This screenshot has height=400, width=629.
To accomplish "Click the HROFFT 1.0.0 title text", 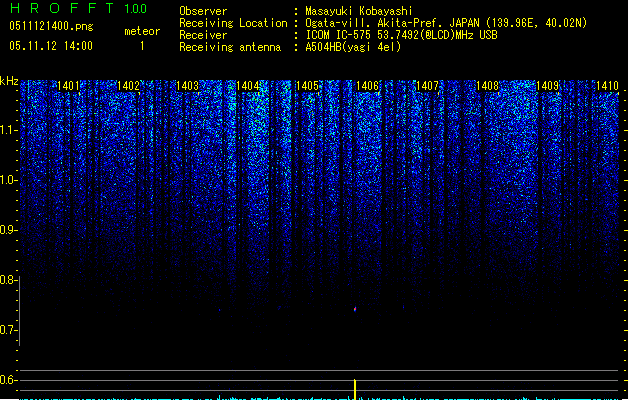I will pyautogui.click(x=78, y=8).
